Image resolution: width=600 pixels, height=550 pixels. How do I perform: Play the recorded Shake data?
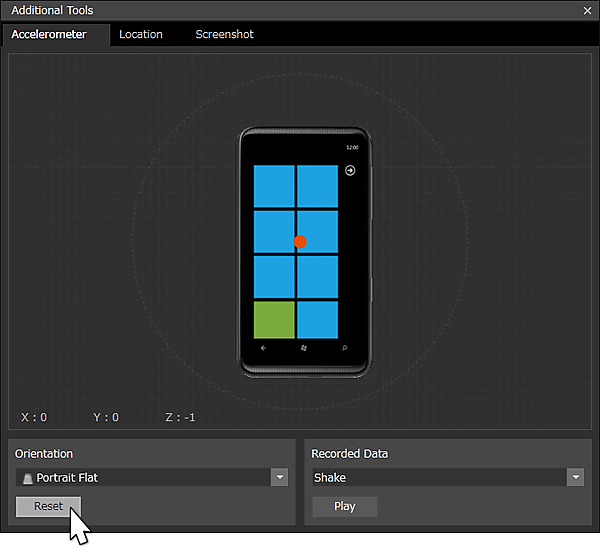pos(345,507)
